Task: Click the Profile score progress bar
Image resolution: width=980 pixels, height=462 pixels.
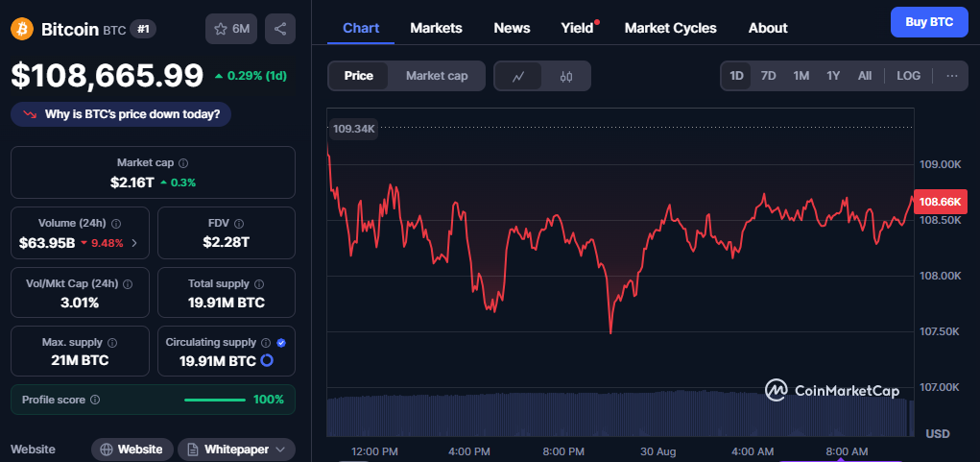Action: pyautogui.click(x=214, y=400)
